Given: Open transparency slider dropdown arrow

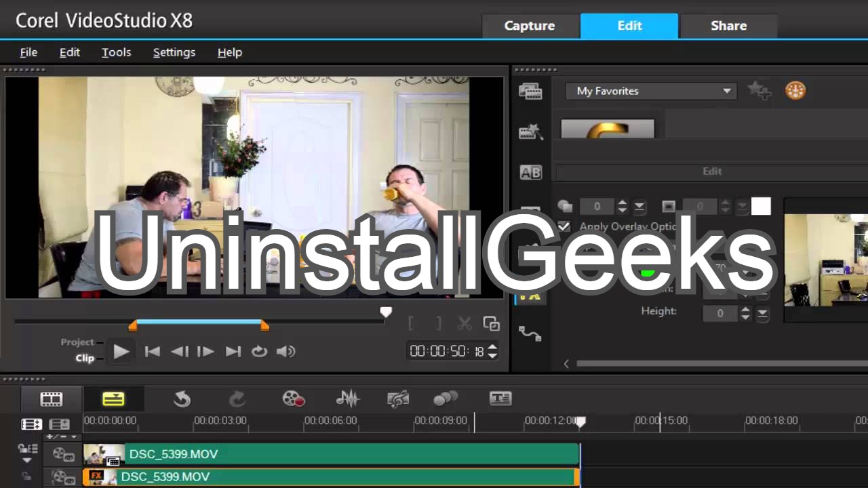Looking at the screenshot, I should [639, 206].
